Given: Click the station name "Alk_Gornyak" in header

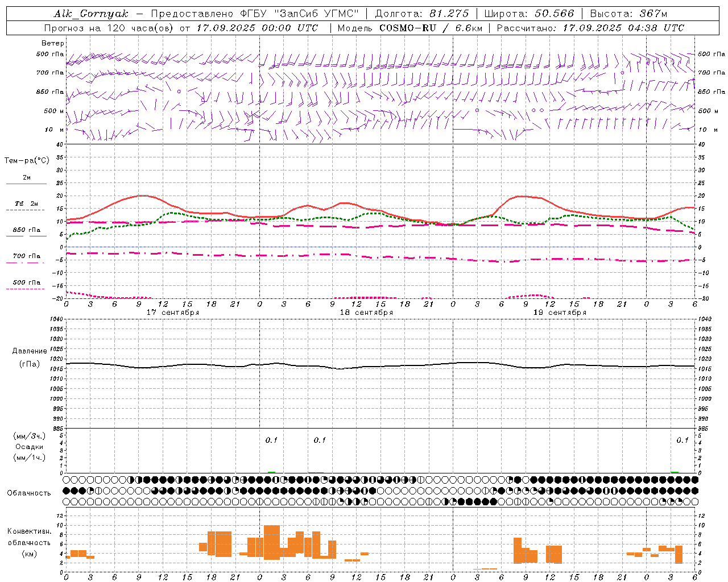Looking at the screenshot, I should [x=91, y=14].
